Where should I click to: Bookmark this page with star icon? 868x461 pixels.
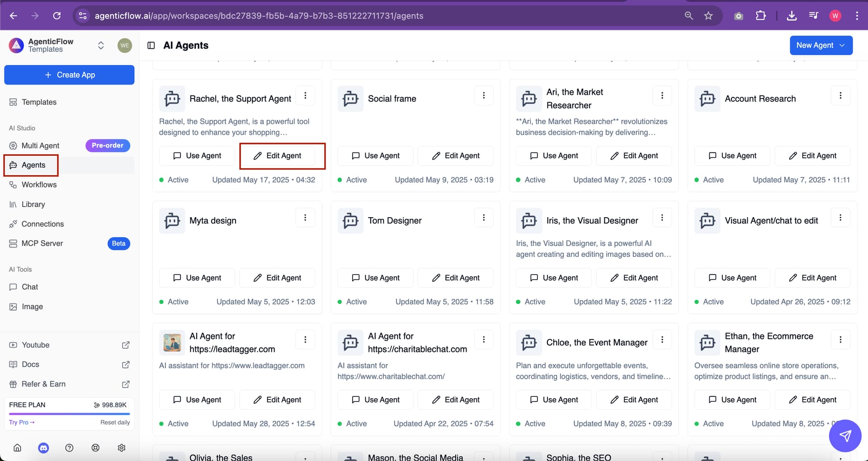pyautogui.click(x=708, y=16)
